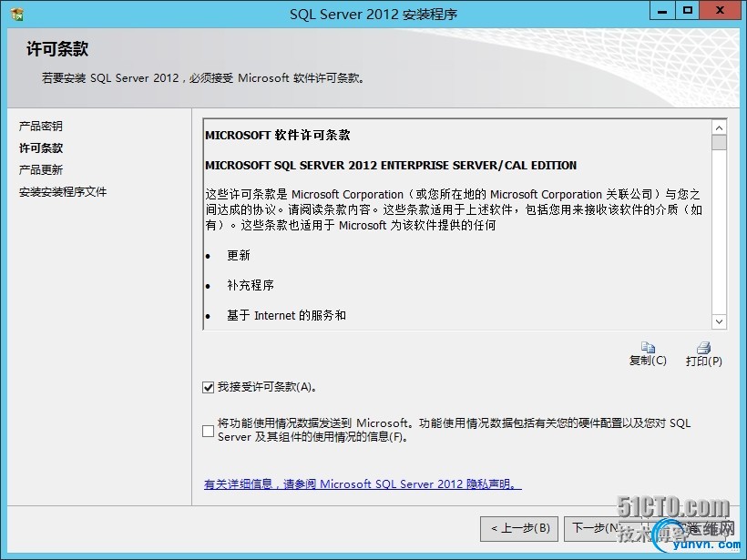747x560 pixels.
Task: Select the 产品更新 step in the sidebar
Action: click(41, 170)
